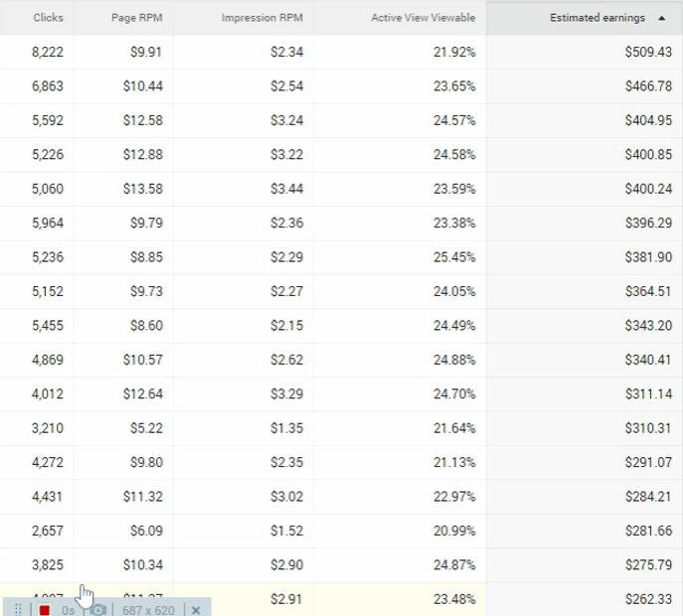Click the 20.99% Active View value
Screen dimensions: 683x616
454,531
